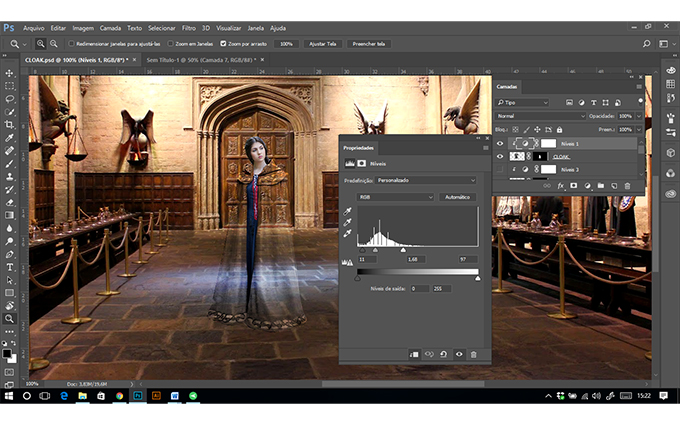Hide the CLOAK layer
The width and height of the screenshot is (680, 425).
pos(500,157)
